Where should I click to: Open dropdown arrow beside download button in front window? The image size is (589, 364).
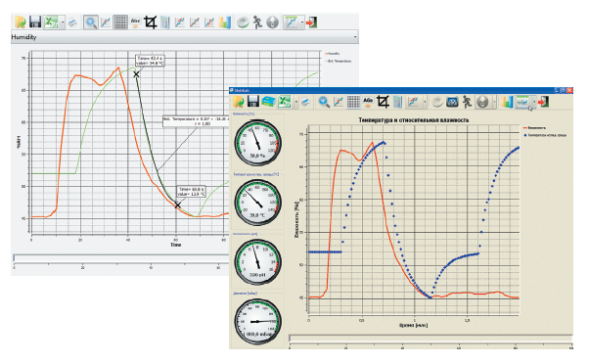pyautogui.click(x=494, y=102)
